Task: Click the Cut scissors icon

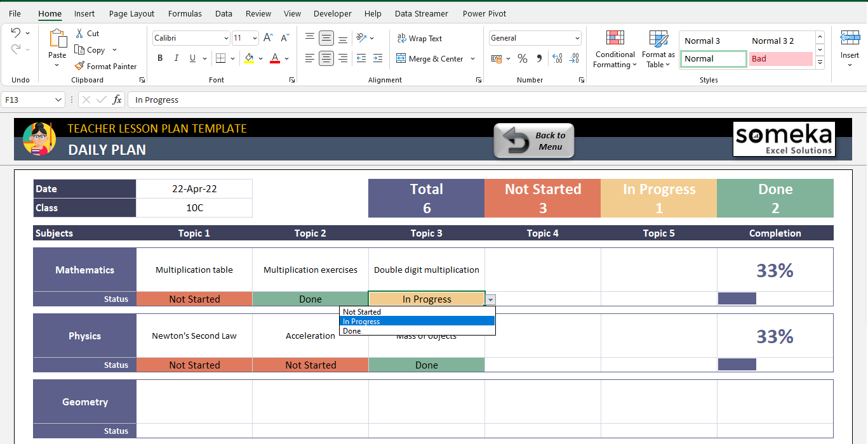Action: 79,33
